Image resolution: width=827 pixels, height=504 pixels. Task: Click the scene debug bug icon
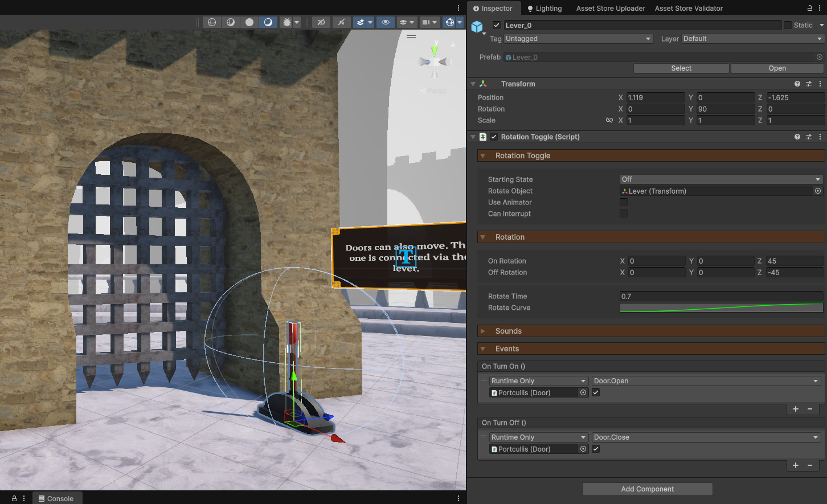[x=287, y=22]
